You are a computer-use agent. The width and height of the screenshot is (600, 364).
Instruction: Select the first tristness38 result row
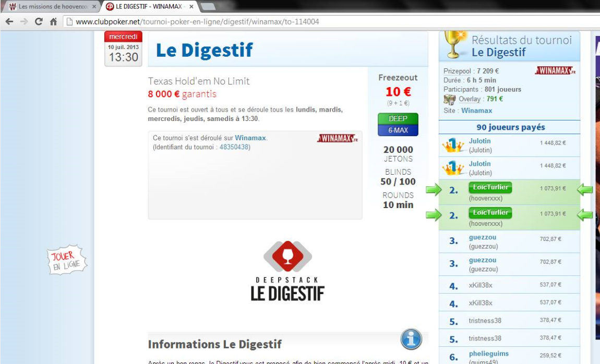[509, 320]
